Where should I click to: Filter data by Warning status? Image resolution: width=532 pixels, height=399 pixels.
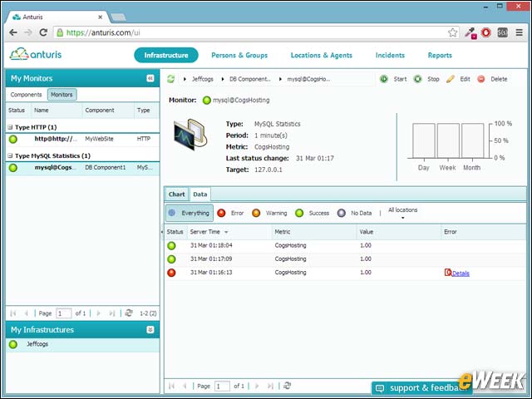269,213
